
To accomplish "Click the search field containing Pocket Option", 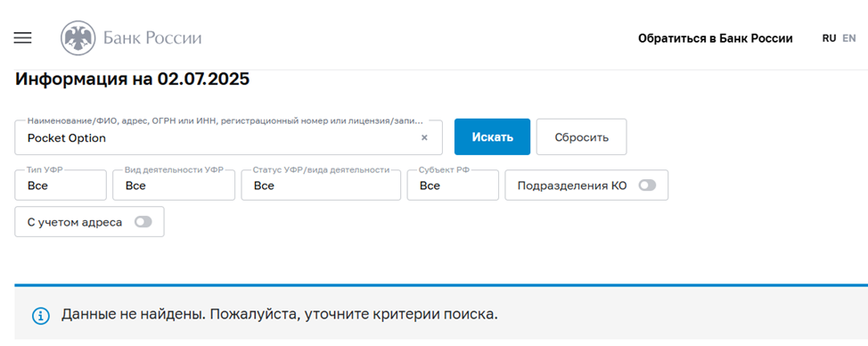I will (229, 137).
